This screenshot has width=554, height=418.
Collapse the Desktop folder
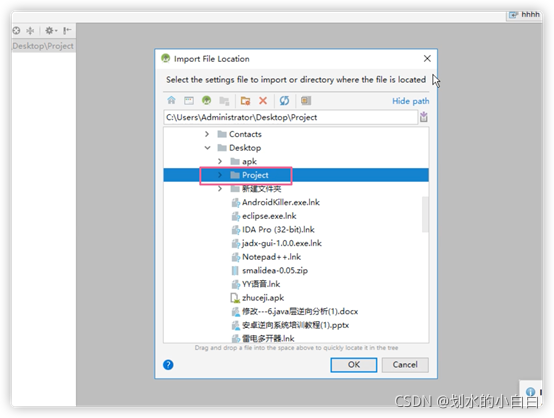tap(207, 148)
